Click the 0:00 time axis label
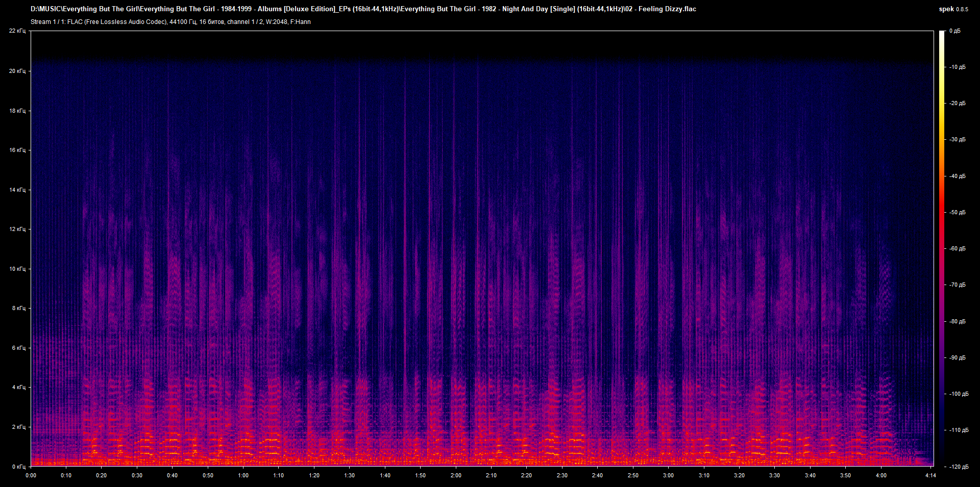Viewport: 980px width, 487px height. 31,475
